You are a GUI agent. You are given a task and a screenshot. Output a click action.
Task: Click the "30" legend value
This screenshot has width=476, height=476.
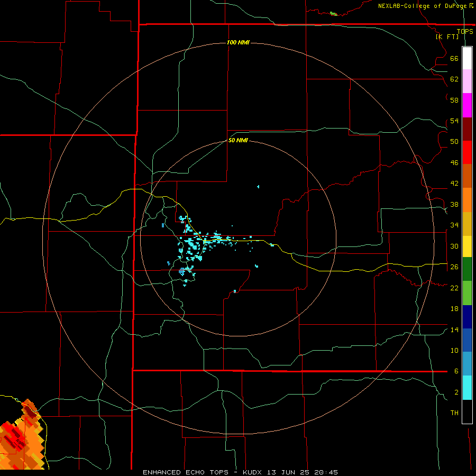[x=454, y=246]
